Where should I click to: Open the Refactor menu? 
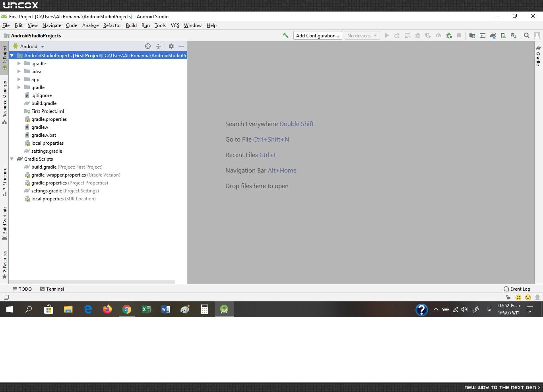(x=112, y=25)
